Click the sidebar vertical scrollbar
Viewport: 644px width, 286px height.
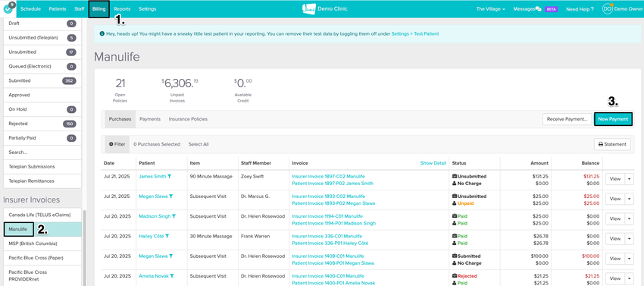coord(84,248)
